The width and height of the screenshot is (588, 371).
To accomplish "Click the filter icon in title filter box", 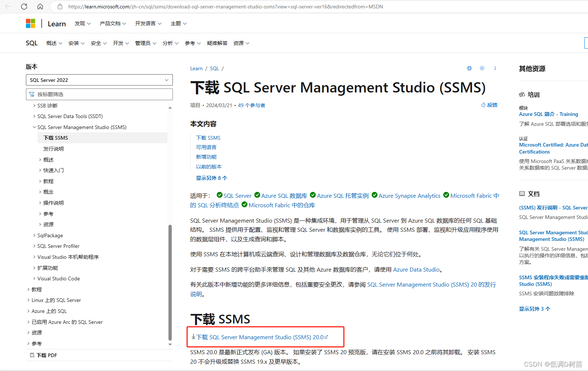I will point(32,94).
